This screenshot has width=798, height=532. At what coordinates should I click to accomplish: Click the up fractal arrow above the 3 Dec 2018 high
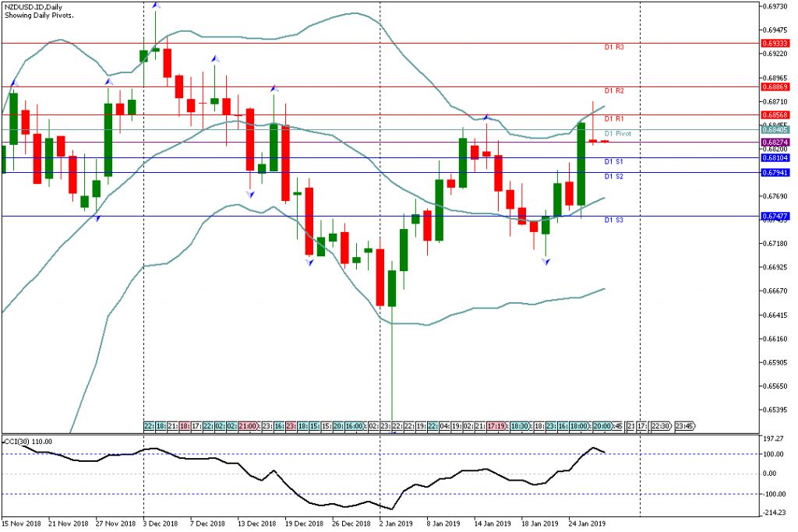(156, 5)
